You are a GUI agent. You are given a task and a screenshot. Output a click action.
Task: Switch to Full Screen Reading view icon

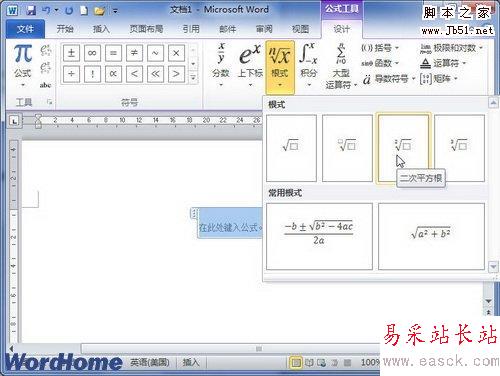tap(309, 362)
